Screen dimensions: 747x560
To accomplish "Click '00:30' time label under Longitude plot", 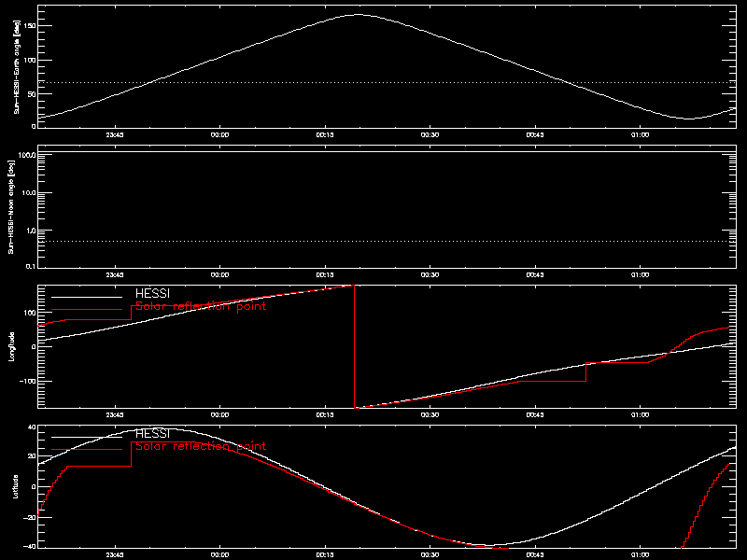I will (x=430, y=414).
